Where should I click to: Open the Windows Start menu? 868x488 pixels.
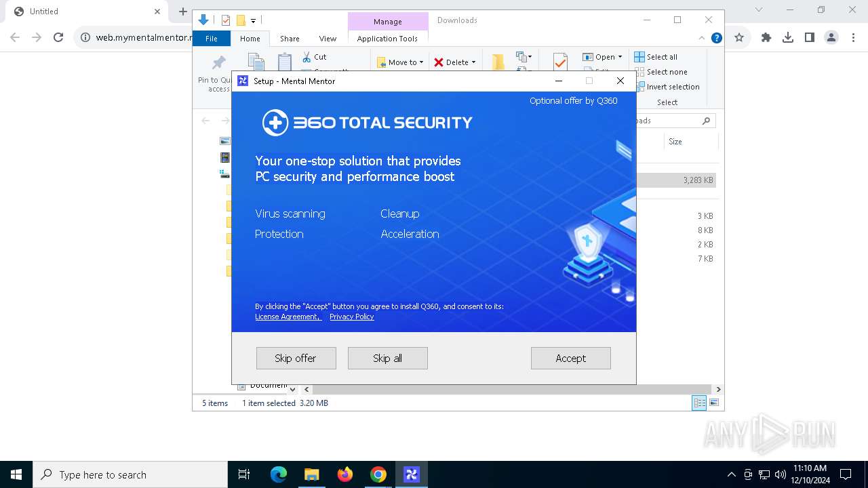click(x=16, y=474)
